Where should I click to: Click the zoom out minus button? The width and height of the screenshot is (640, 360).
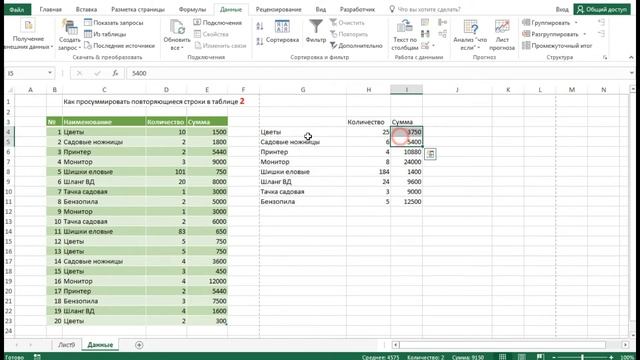coord(554,357)
